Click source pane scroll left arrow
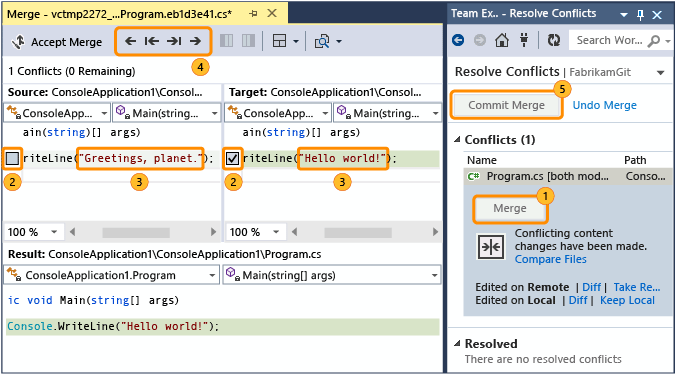675x374 pixels. 72,232
